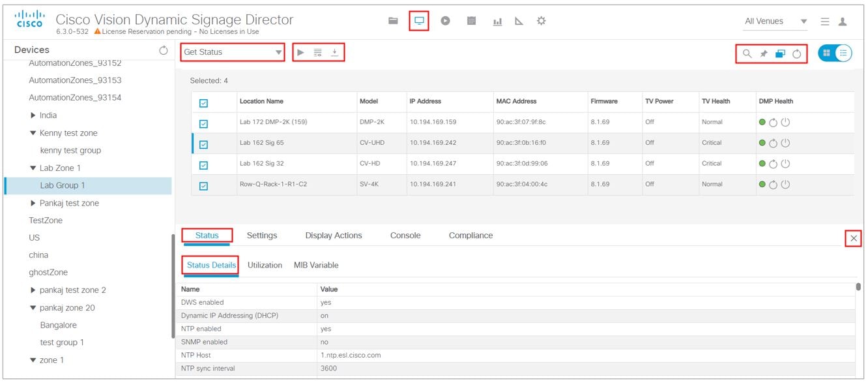Open the folder icon in the top navigation
The image size is (868, 383).
pyautogui.click(x=393, y=21)
